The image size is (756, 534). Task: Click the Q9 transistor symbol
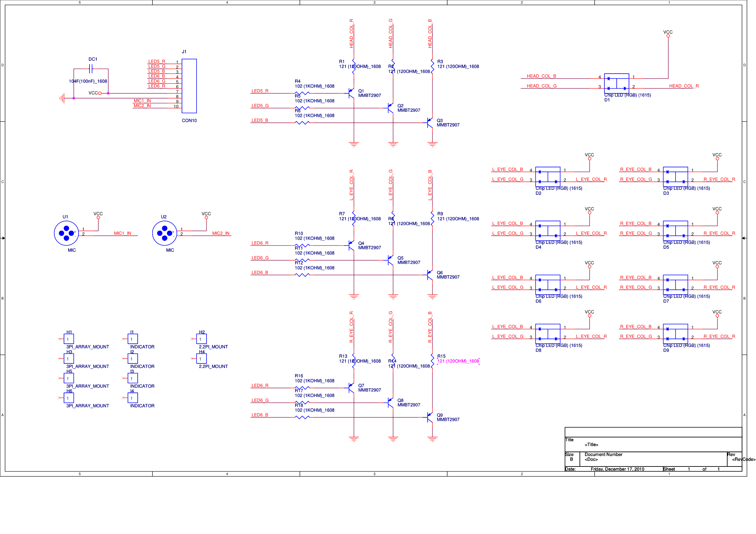(x=430, y=417)
